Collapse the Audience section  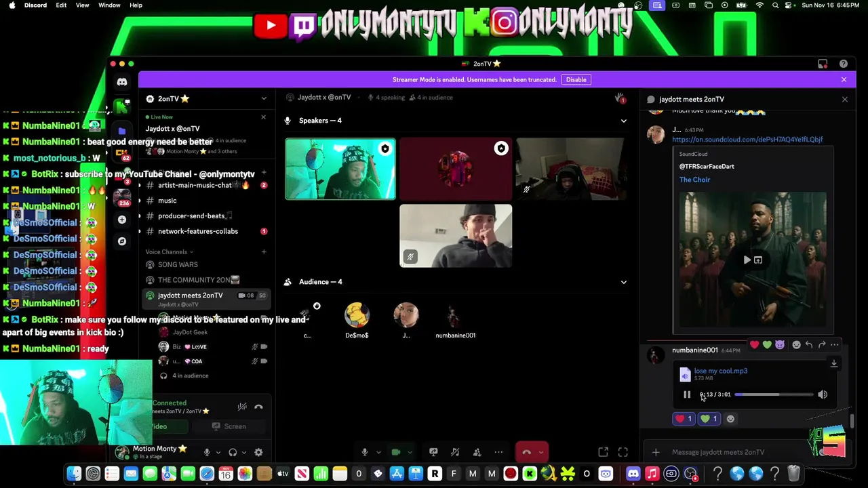pyautogui.click(x=623, y=282)
